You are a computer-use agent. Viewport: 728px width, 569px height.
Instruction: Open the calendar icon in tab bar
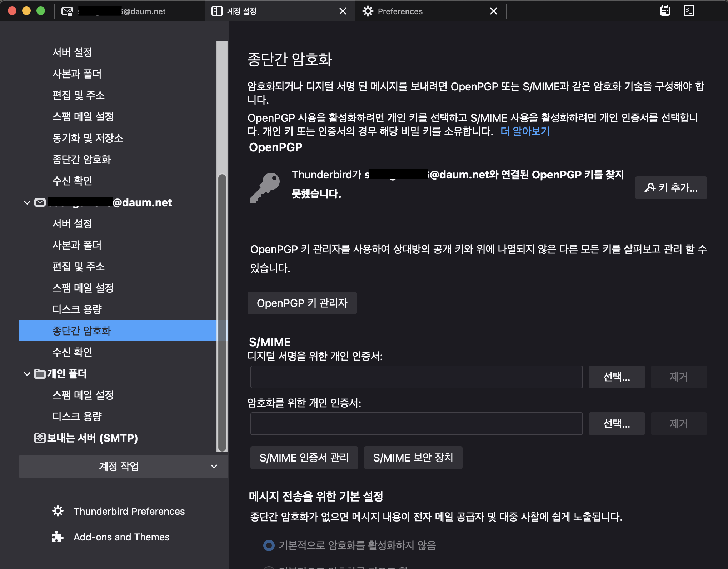click(x=665, y=11)
